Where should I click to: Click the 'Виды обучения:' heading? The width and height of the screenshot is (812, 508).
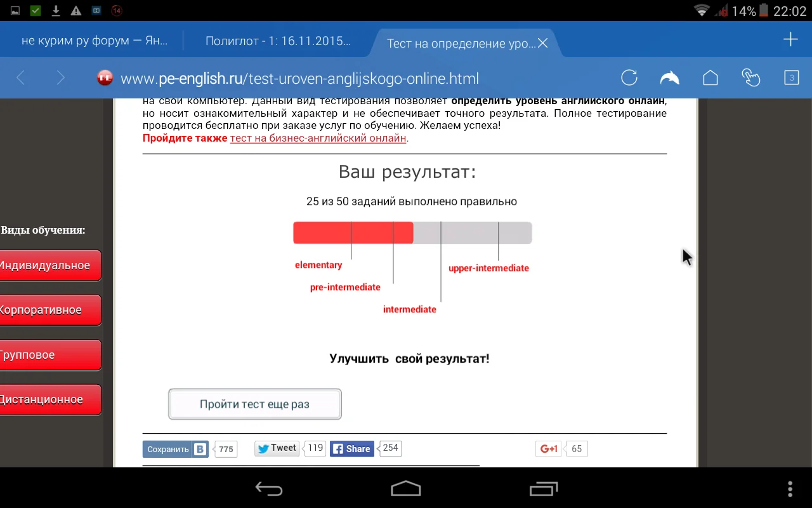(43, 230)
